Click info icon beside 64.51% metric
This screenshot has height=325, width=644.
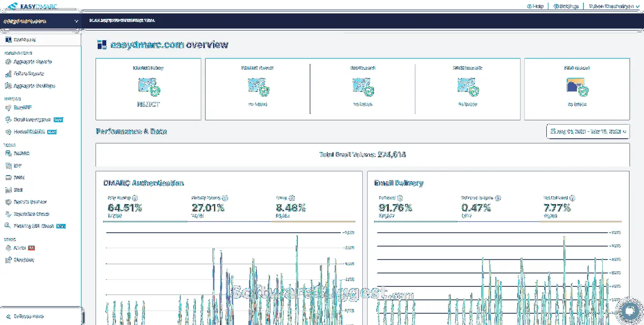pos(135,198)
